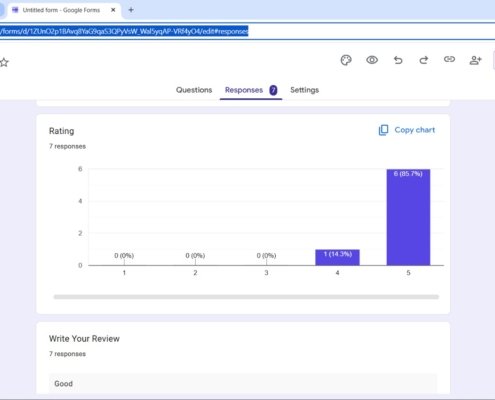Screen dimensions: 495x400
Task: Click the '1 (14.3%)' bar label
Action: tap(338, 254)
